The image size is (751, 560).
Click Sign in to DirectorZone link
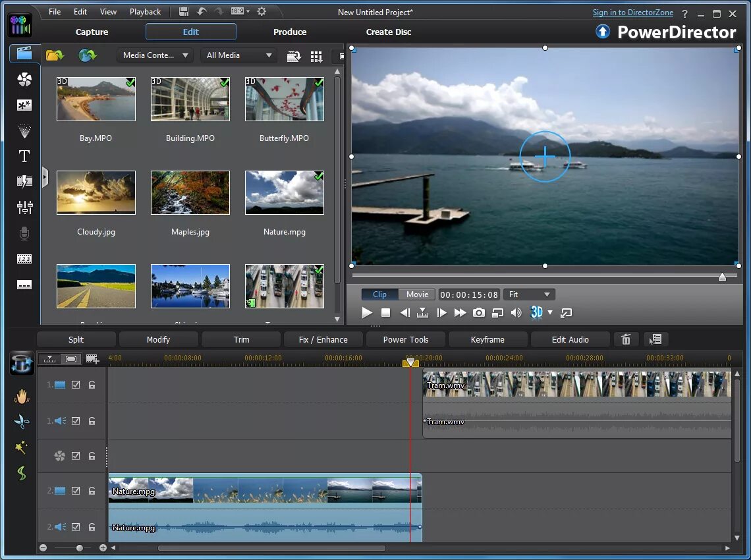pos(632,13)
